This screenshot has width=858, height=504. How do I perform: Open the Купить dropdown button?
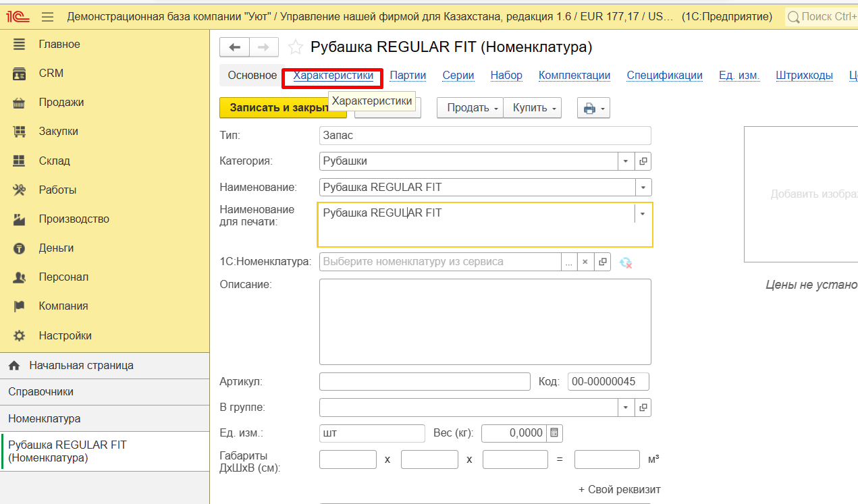click(533, 108)
